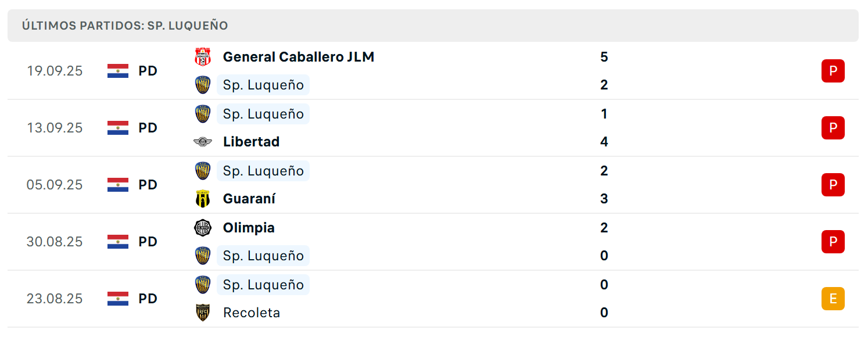The height and width of the screenshot is (337, 868).
Task: Click the Olimpia club logo
Action: point(202,228)
